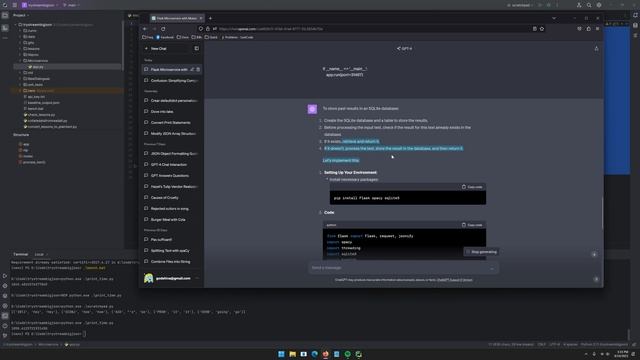Open the Facebook bookmark in the bookmarks bar
Screen dimensions: 640x360
click(x=165, y=37)
